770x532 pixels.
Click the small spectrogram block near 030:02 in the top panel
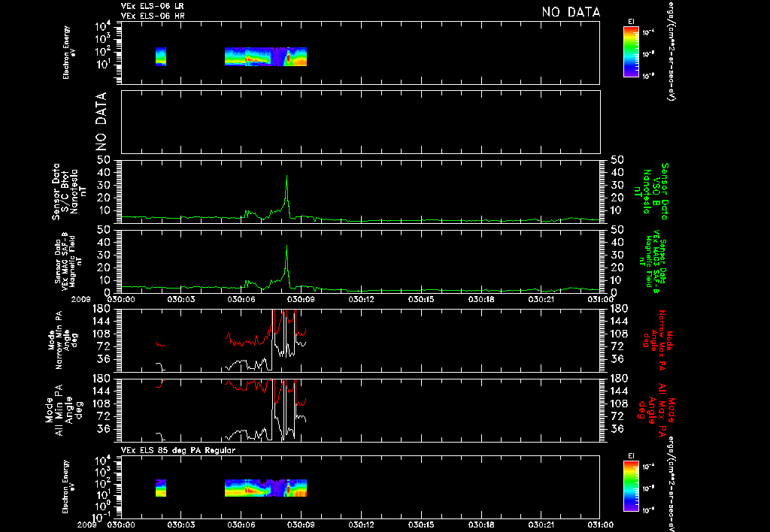tap(161, 56)
